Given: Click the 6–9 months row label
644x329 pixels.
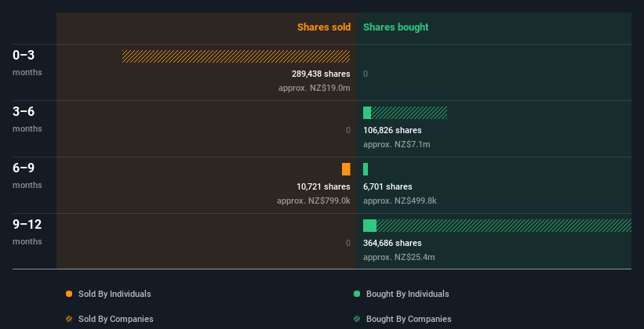Looking at the screenshot, I should (x=27, y=175).
